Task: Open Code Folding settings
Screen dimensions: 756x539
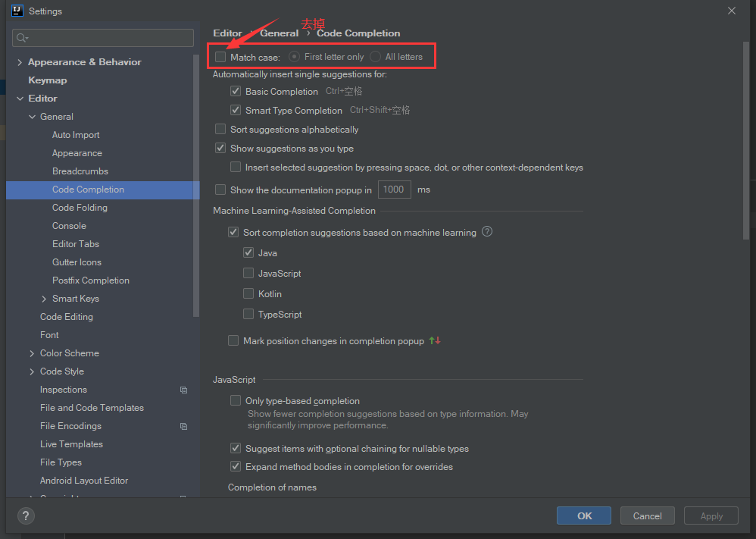Action: click(x=80, y=208)
